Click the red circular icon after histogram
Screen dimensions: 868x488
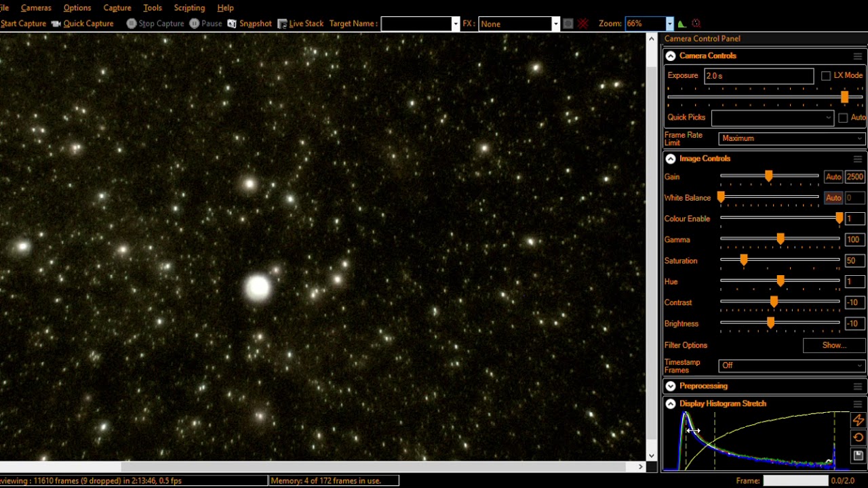point(696,24)
